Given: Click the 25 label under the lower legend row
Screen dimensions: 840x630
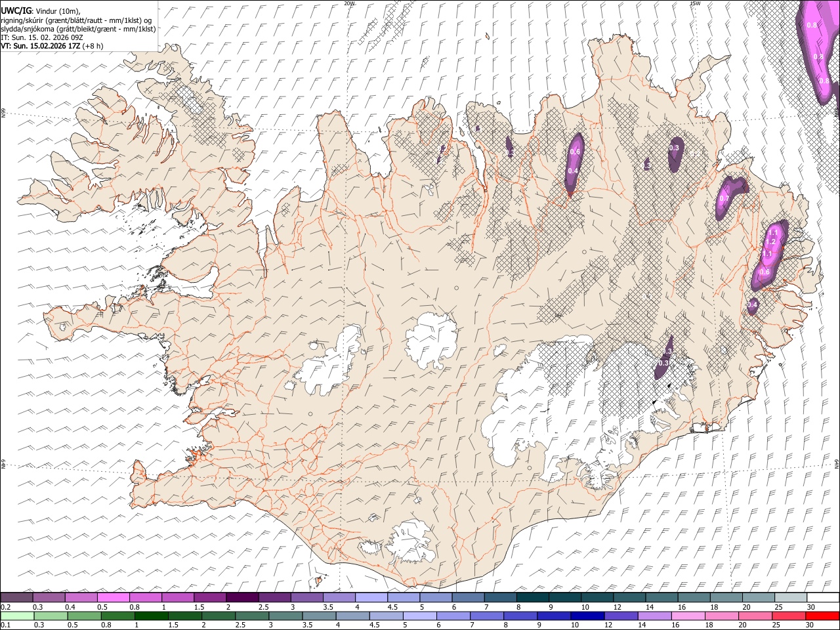Looking at the screenshot, I should pyautogui.click(x=776, y=625).
